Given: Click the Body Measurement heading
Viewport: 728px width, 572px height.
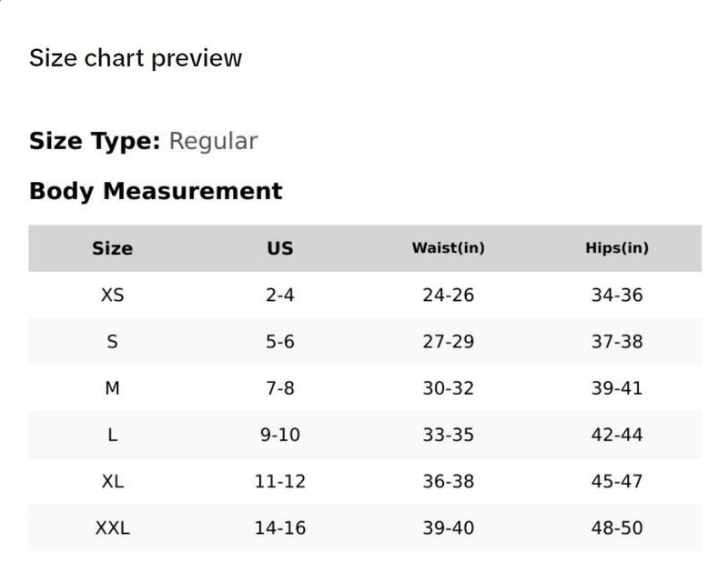Looking at the screenshot, I should coord(156,191).
